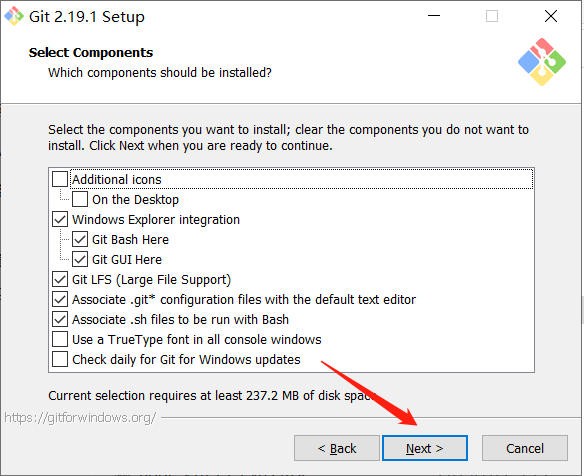Viewport: 584px width, 476px height.
Task: Select the Windows Explorer integration label
Action: point(156,220)
